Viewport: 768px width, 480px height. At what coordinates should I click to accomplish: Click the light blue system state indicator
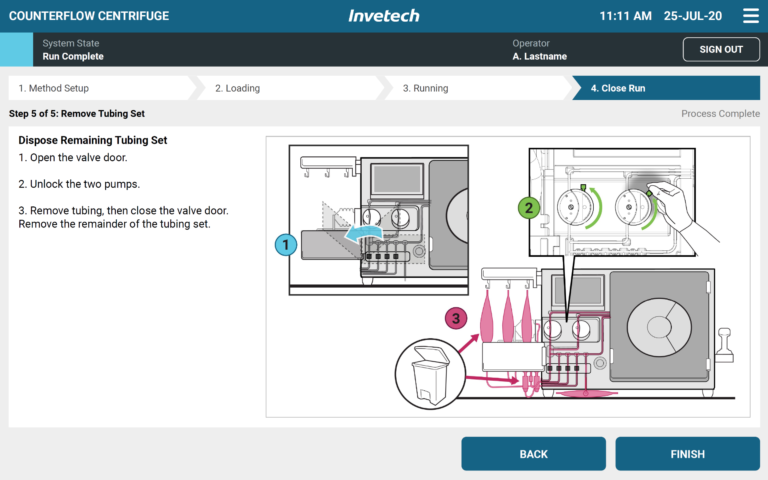[x=16, y=49]
